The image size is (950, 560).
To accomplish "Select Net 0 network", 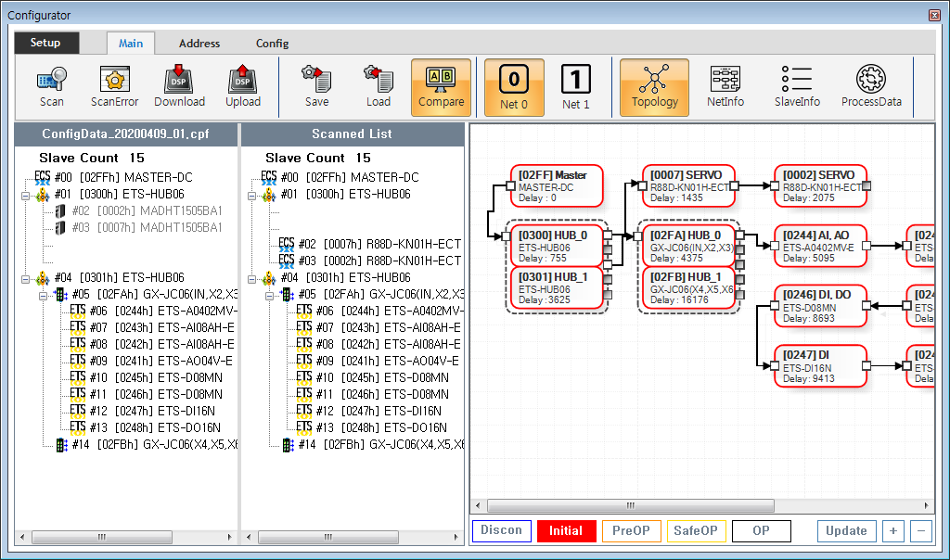I will click(514, 86).
